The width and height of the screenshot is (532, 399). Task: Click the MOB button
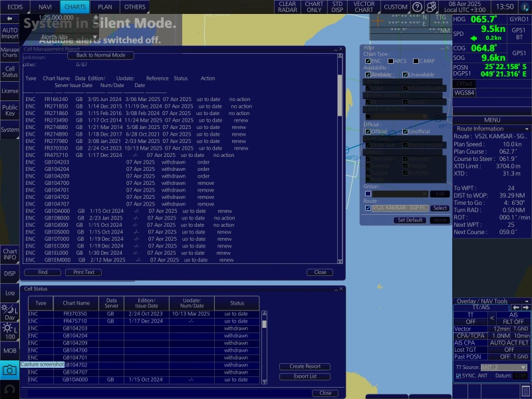[x=9, y=351]
